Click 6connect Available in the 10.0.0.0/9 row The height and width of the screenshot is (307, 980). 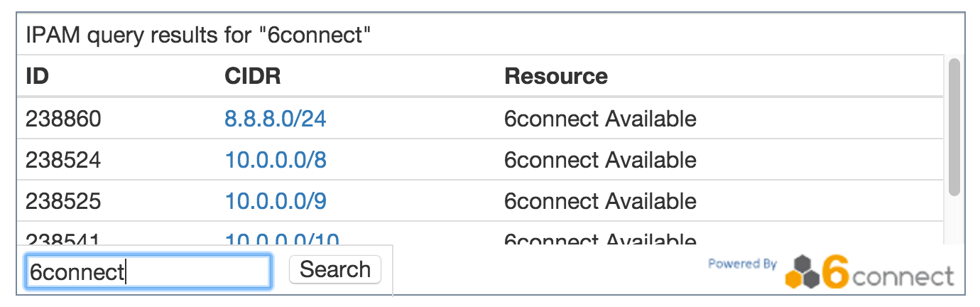click(x=600, y=201)
